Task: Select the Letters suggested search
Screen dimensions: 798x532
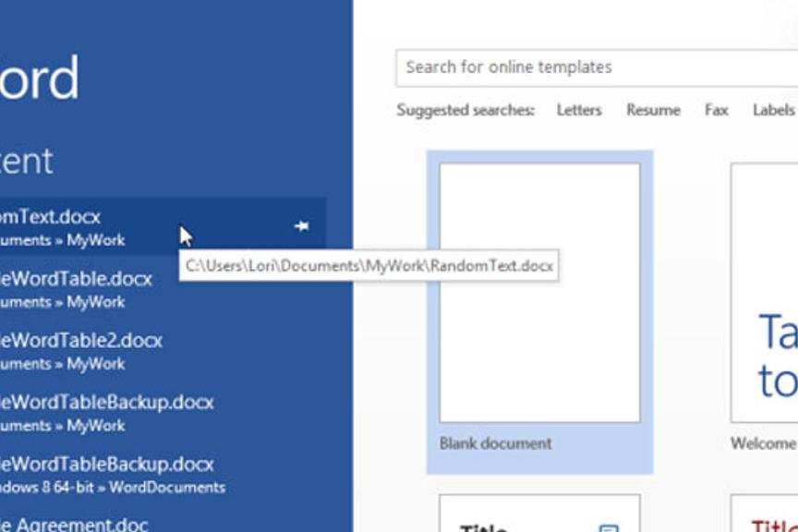Action: (579, 110)
